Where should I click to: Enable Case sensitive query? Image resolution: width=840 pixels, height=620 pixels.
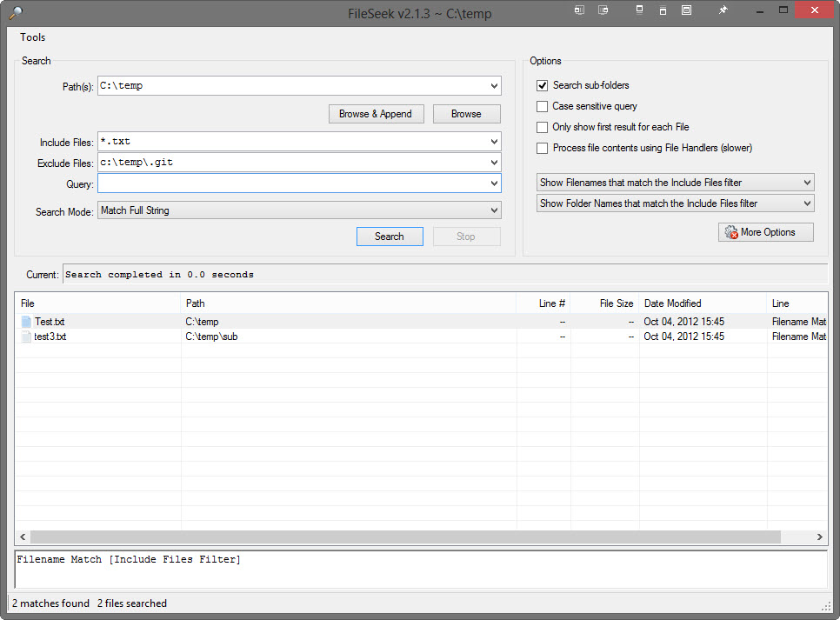[x=543, y=106]
